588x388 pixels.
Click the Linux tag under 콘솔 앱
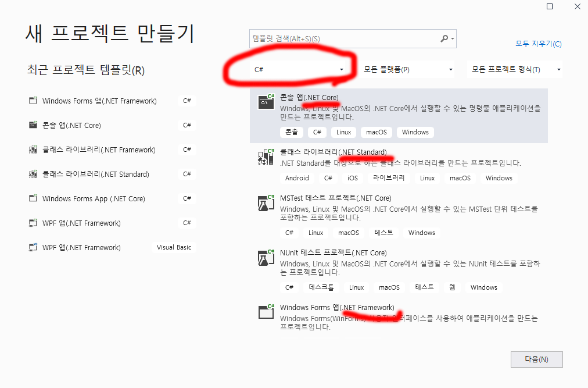pyautogui.click(x=343, y=132)
